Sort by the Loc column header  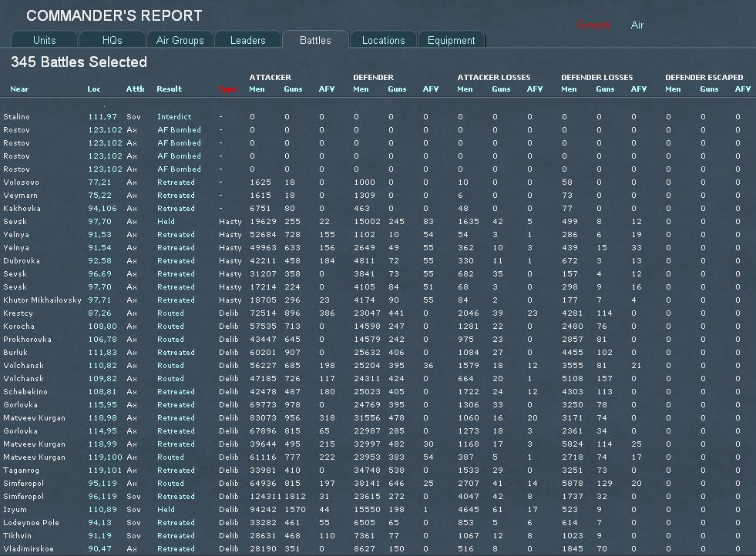coord(92,89)
